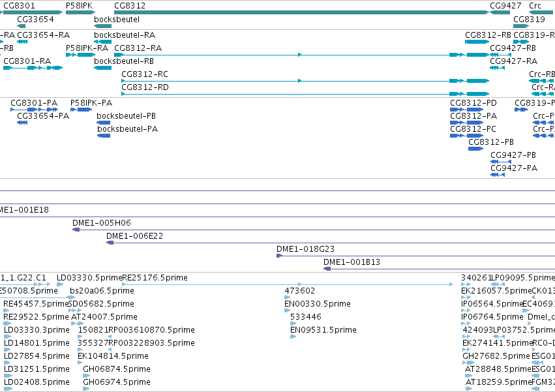Viewport: 555px width, 392px height.
Task: Click BAC clone DME1-018G23
Action: tap(305, 249)
